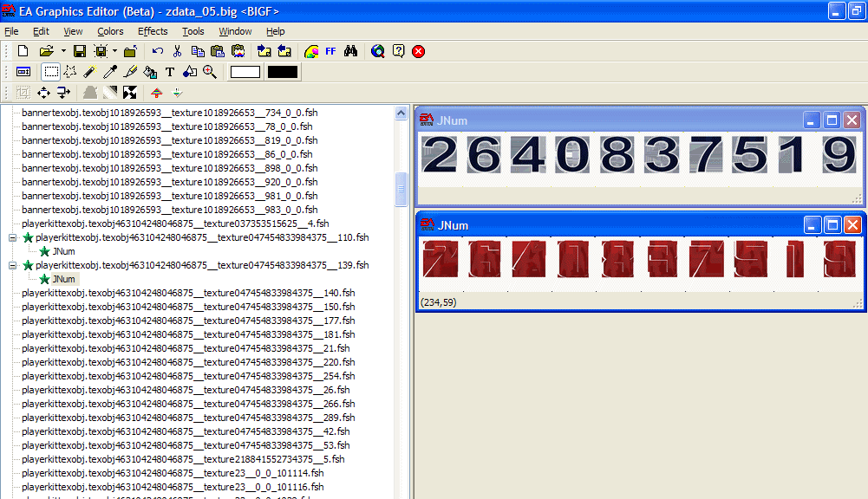Image resolution: width=868 pixels, height=499 pixels.
Task: Collapse the playerkit texture 110.fsh tree node
Action: tap(12, 237)
